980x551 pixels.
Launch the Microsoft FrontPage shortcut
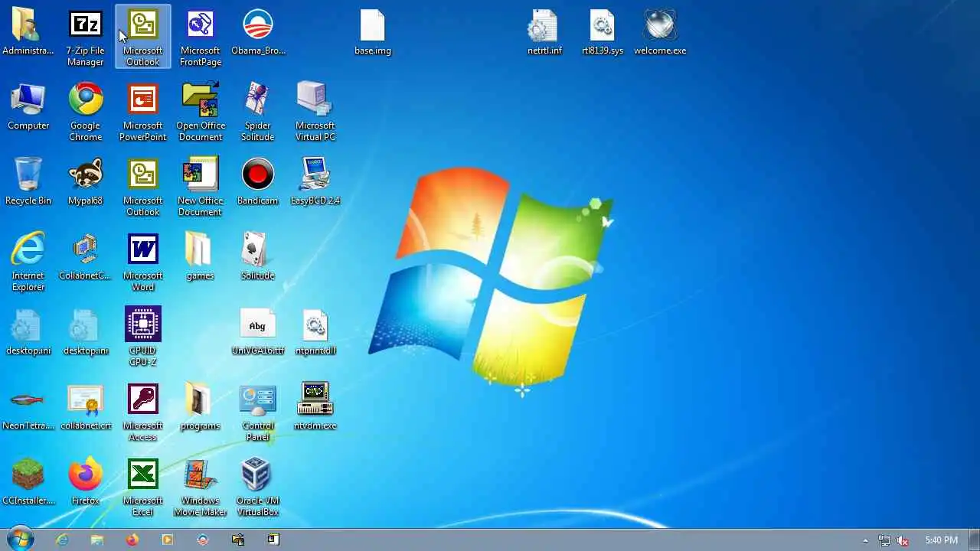click(201, 38)
